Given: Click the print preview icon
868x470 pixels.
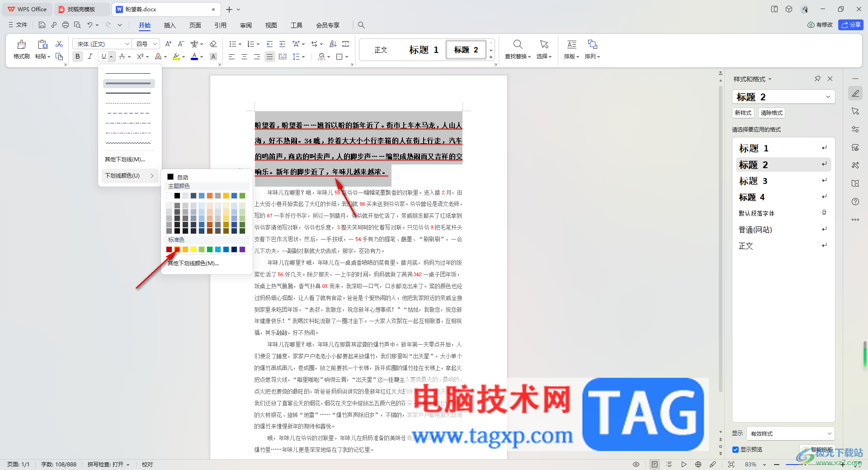Looking at the screenshot, I should [77, 25].
